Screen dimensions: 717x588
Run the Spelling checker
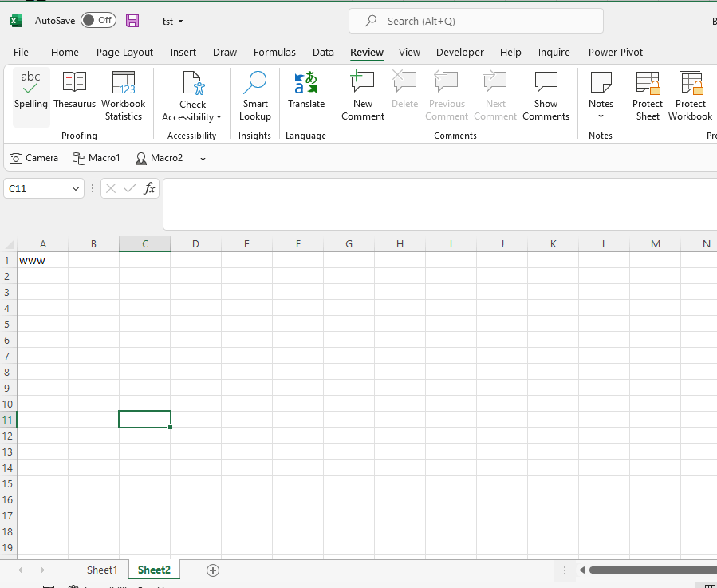(x=30, y=95)
